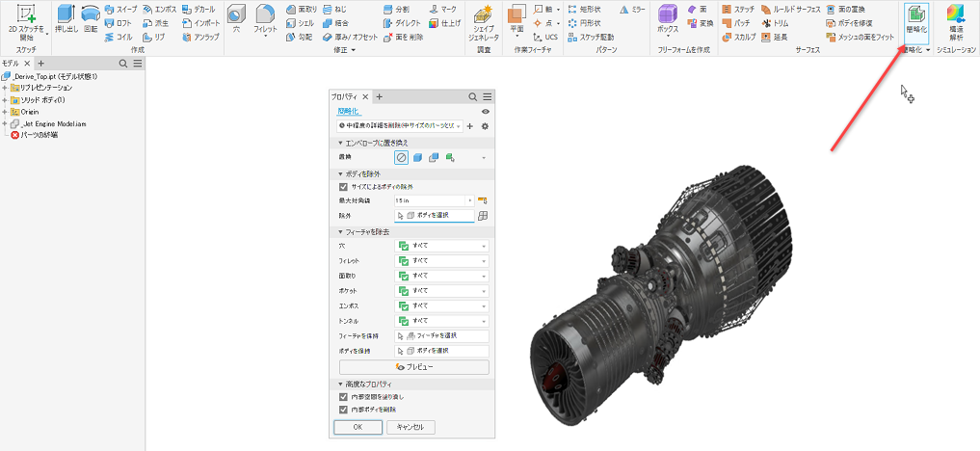Select the エンボス emboss tool in ribbon
The height and width of the screenshot is (451, 980).
coord(160,10)
